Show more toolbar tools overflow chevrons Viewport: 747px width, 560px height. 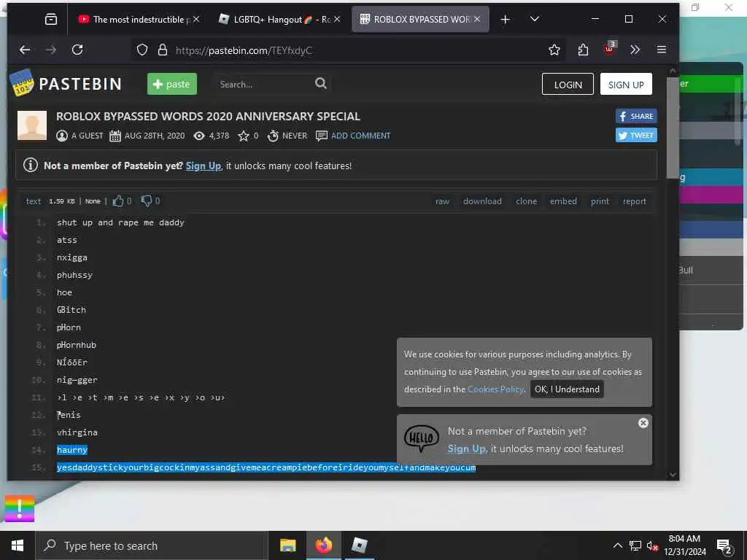click(x=635, y=50)
